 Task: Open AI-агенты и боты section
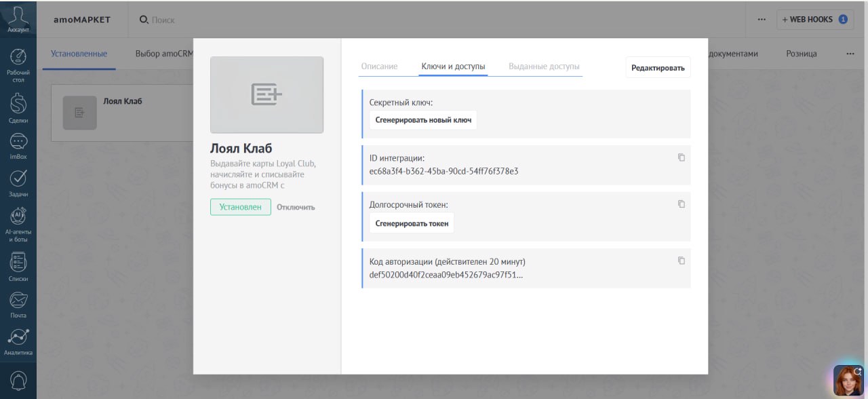(x=18, y=225)
